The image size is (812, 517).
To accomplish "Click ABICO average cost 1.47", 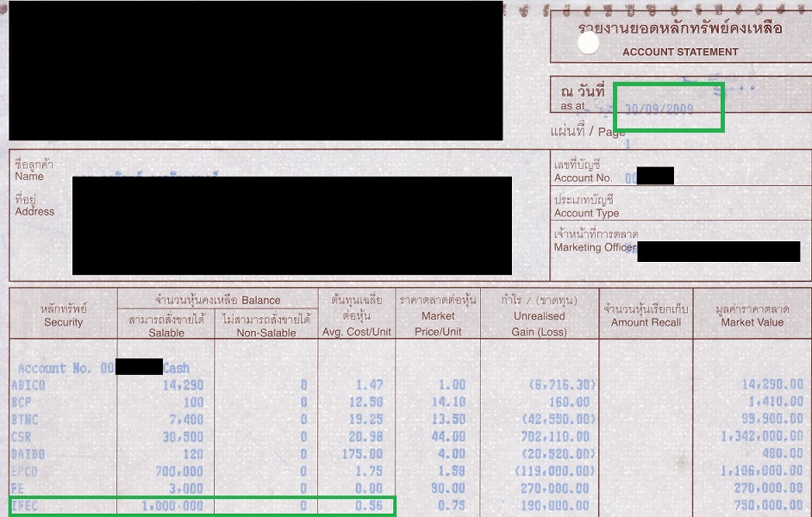I will click(x=370, y=384).
